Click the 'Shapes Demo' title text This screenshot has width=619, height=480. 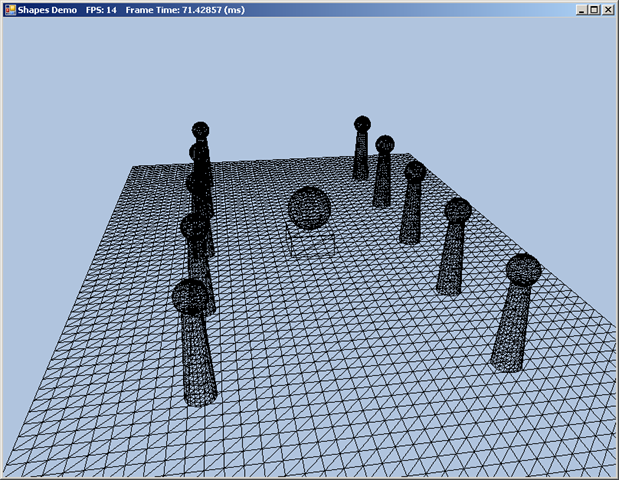[x=47, y=10]
